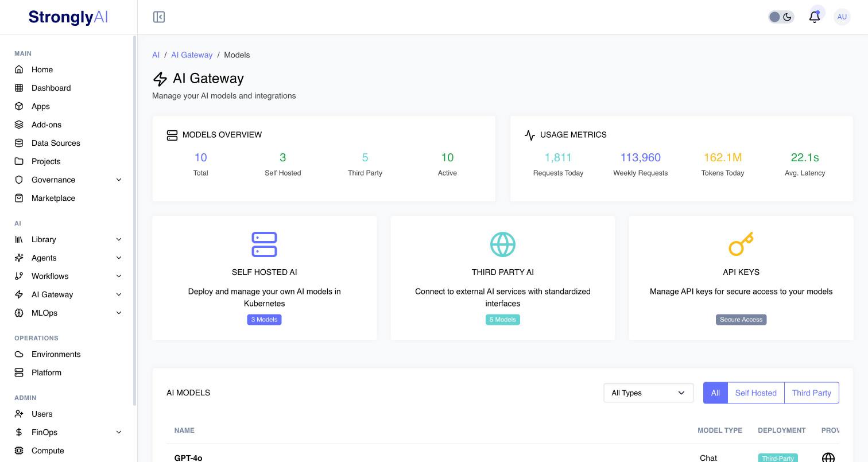Click the MLOps brain icon
This screenshot has height=462, width=868.
[x=19, y=313]
